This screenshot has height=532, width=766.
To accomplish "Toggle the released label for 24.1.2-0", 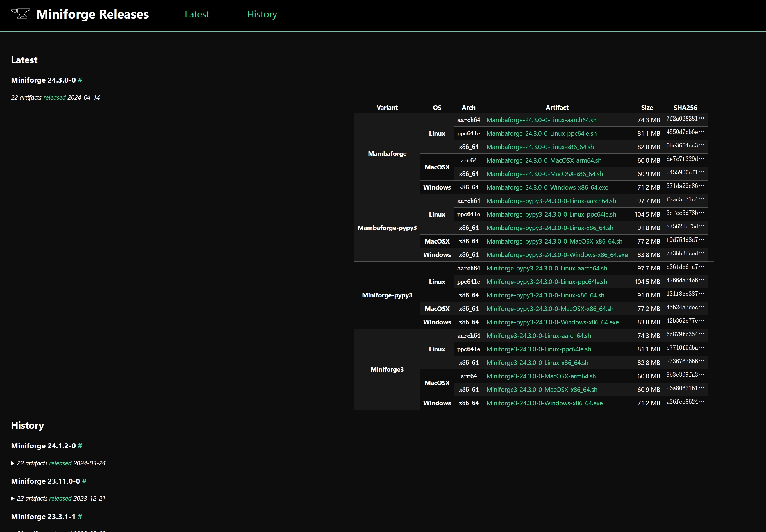I will point(60,463).
